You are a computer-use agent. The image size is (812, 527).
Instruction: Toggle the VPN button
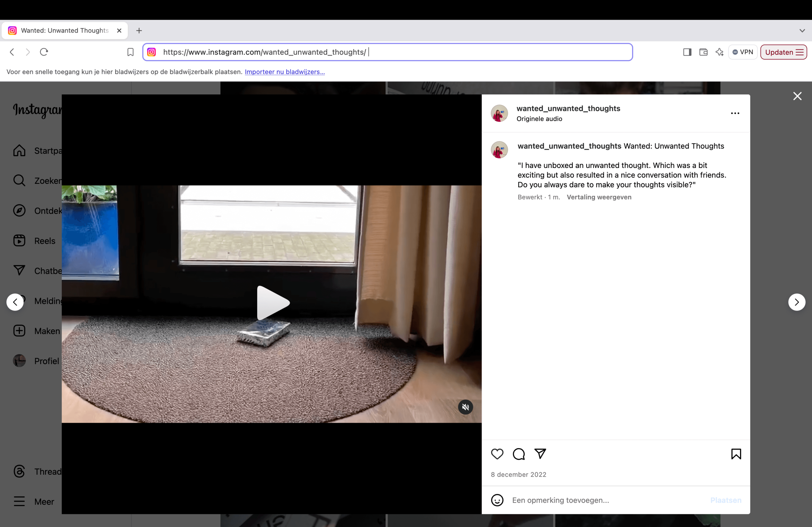(743, 52)
